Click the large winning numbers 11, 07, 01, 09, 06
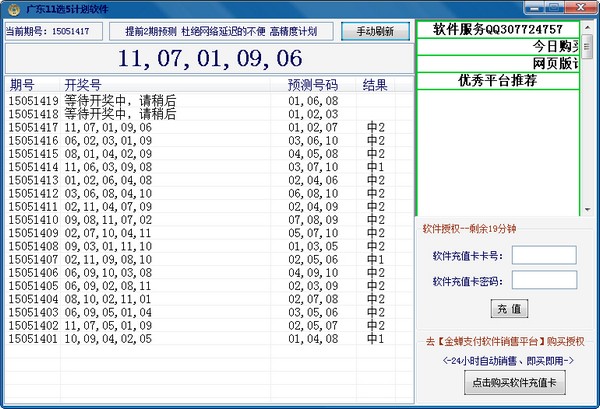Screen dimensions: 600x409 tap(210, 59)
